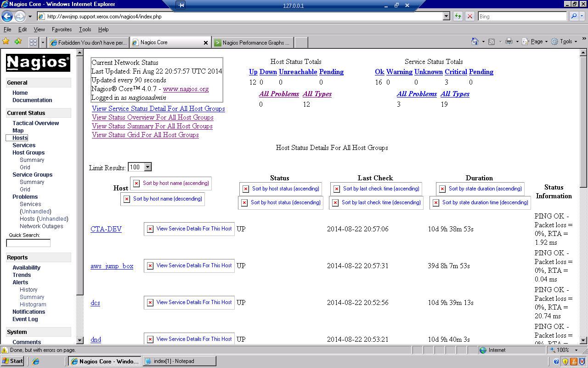Click the Print icon in command bar
Screen dimensions: 588x368
[509, 42]
